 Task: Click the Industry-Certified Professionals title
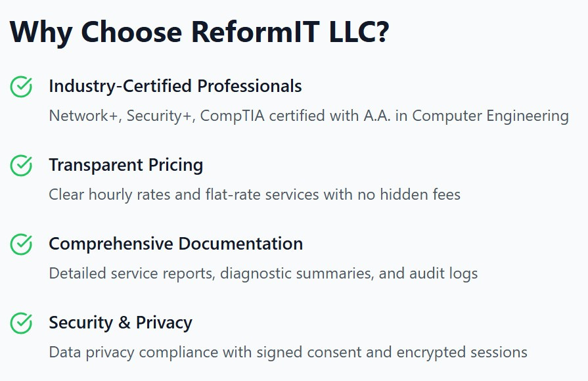[175, 86]
